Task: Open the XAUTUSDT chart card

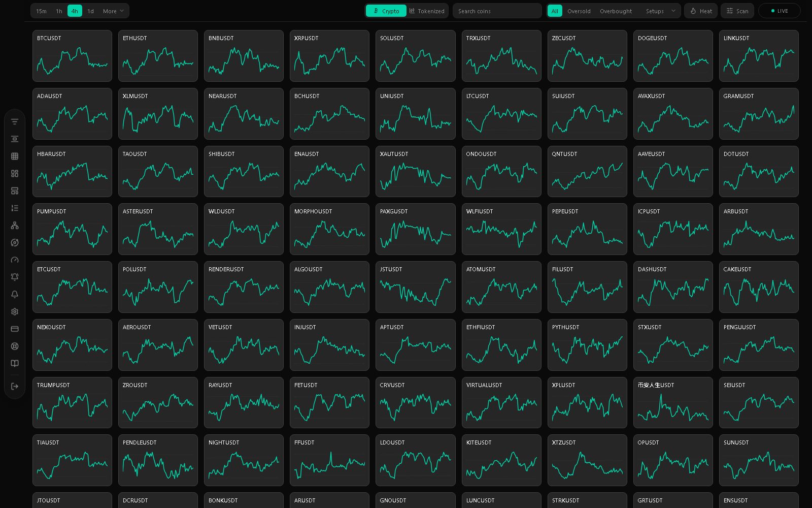Action: click(x=415, y=172)
